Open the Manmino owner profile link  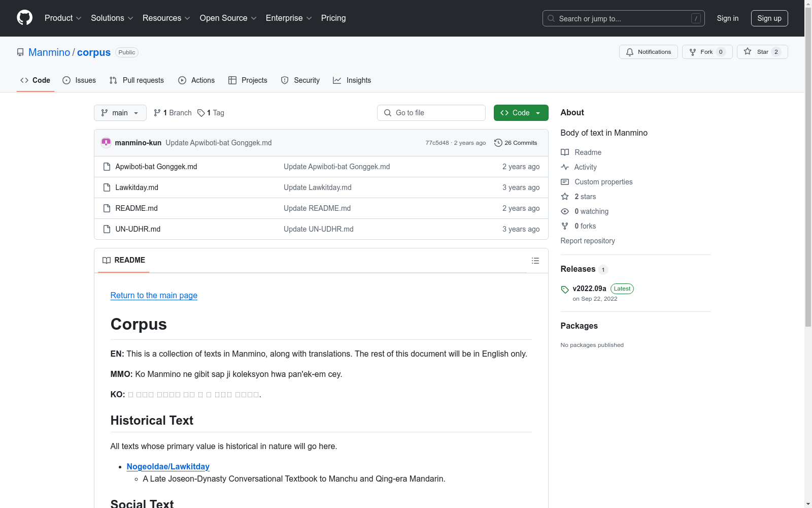49,52
